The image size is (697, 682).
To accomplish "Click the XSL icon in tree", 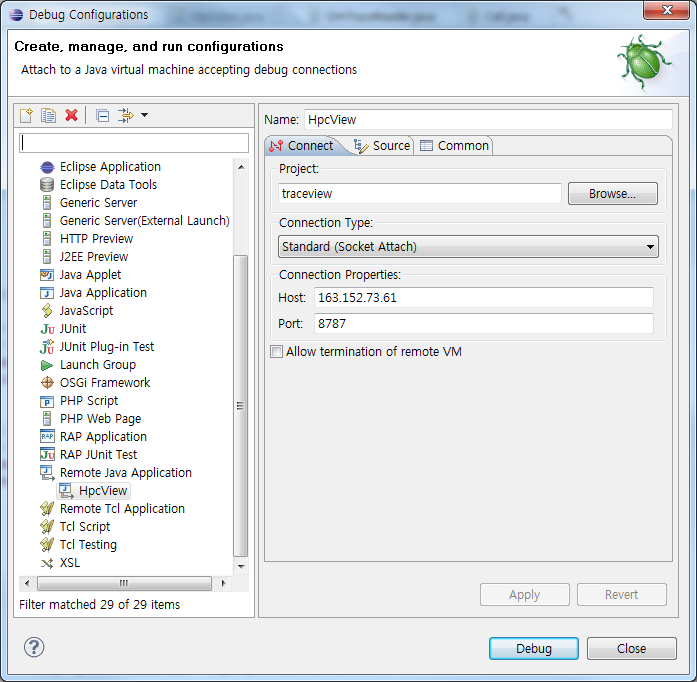I will [47, 564].
